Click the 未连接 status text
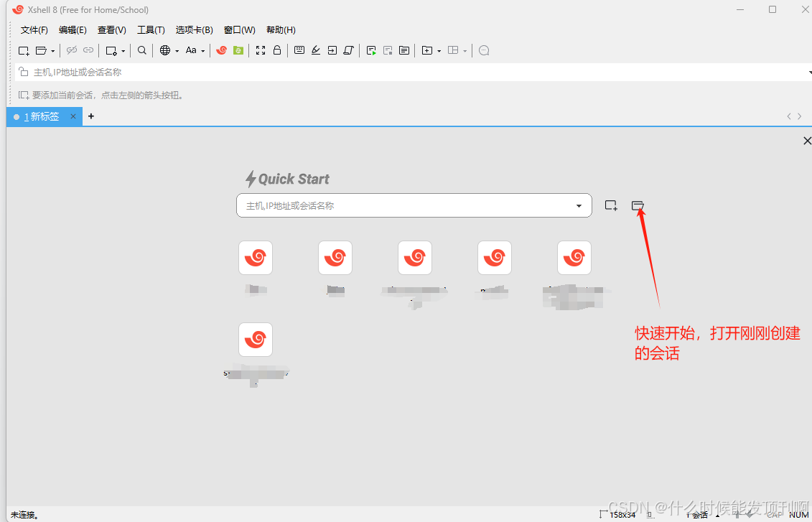The width and height of the screenshot is (812, 522). point(24,515)
